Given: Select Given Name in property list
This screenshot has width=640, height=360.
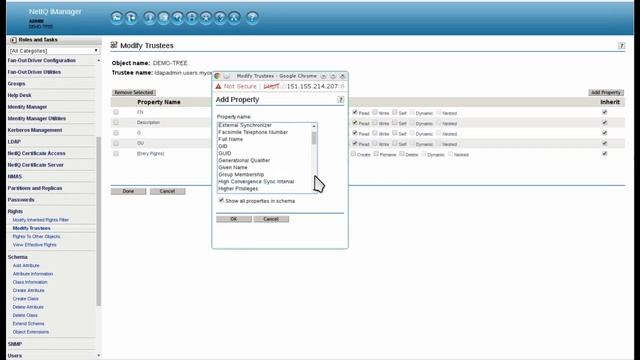Looking at the screenshot, I should pyautogui.click(x=233, y=167).
